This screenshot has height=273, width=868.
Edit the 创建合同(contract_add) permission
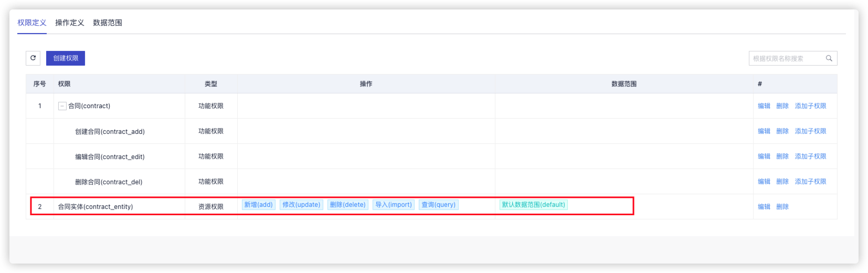(764, 131)
